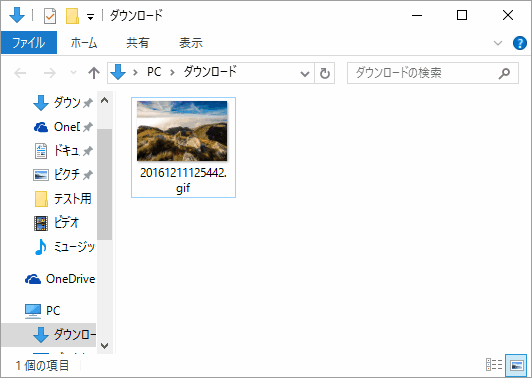The height and width of the screenshot is (378, 532).
Task: Select the 20161211125442.gif thumbnail
Action: point(182,131)
